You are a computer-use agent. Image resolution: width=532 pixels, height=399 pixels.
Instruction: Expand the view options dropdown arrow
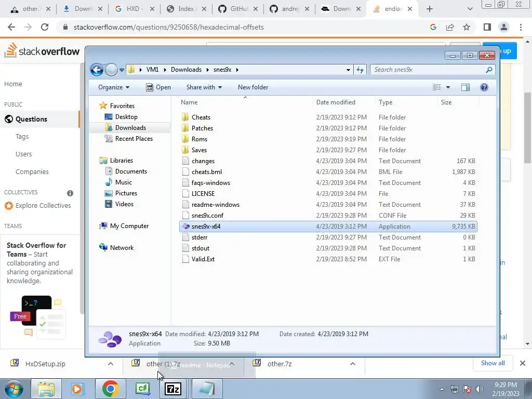tap(448, 87)
